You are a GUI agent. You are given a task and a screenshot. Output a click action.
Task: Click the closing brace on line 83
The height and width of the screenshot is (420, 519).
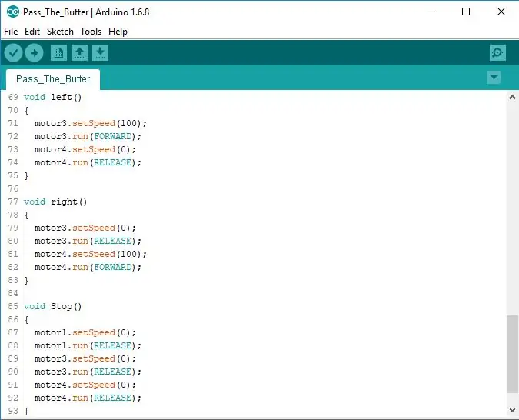(x=26, y=281)
